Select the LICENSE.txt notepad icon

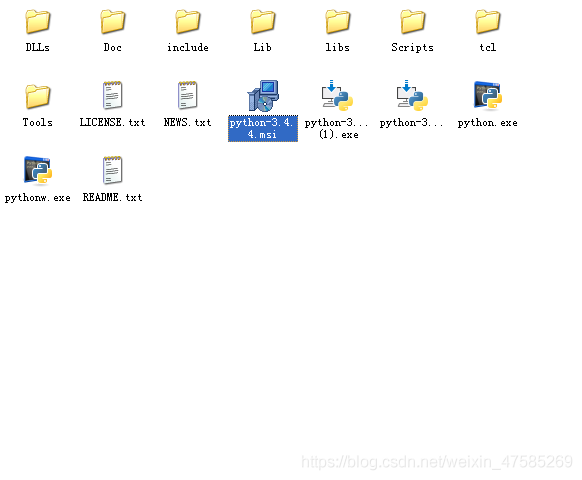point(112,95)
